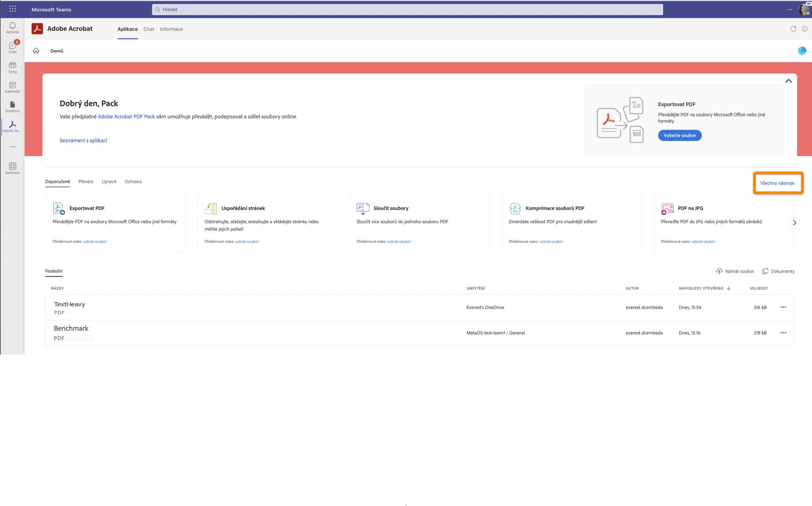Open more apps ellipsis in sidebar
Viewport: 812px width, 506px height.
[13, 147]
